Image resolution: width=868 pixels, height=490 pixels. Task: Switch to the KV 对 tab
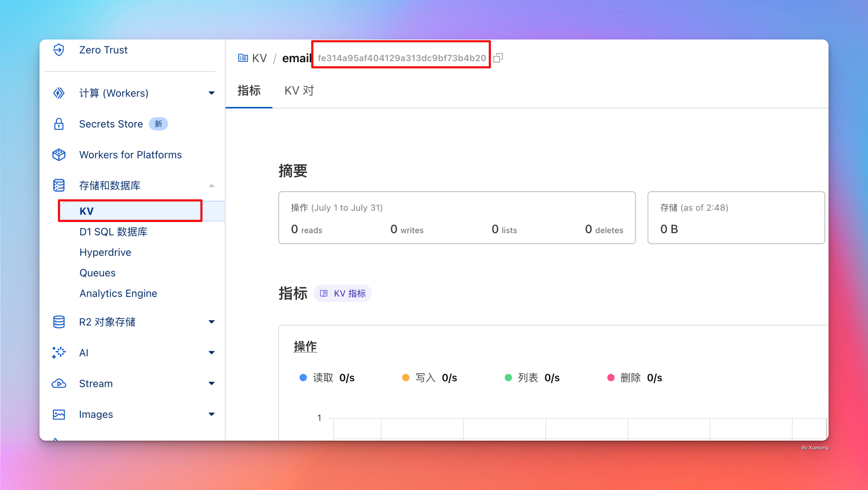tap(299, 91)
